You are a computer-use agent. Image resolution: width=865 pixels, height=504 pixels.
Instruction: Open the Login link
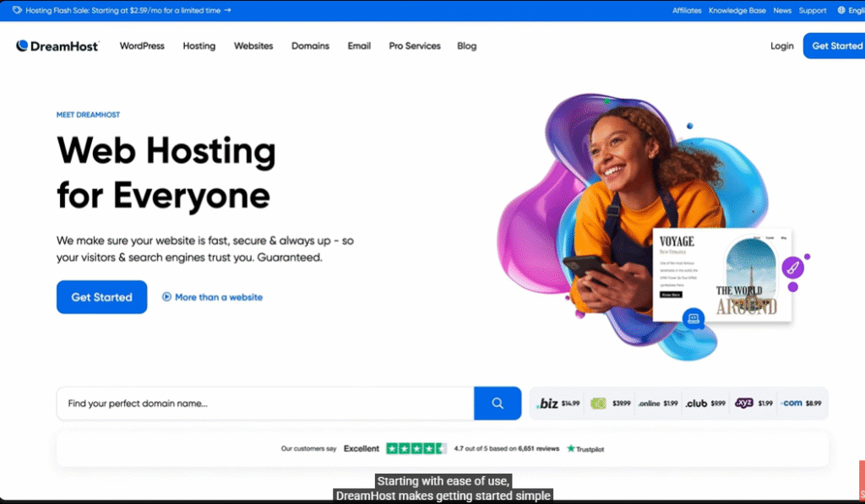pos(781,46)
